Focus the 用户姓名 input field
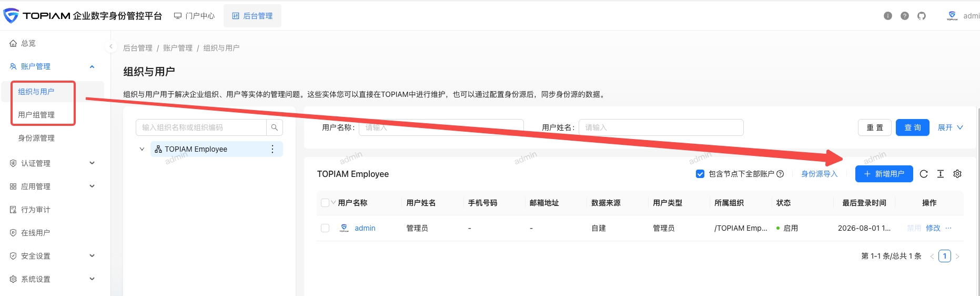The width and height of the screenshot is (980, 296). click(x=661, y=127)
